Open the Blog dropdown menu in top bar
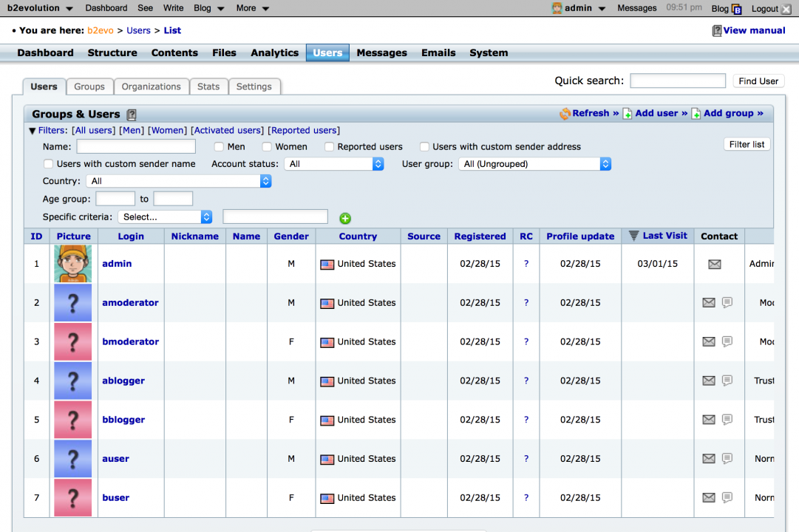Viewport: 799px width, 532px height. point(209,8)
